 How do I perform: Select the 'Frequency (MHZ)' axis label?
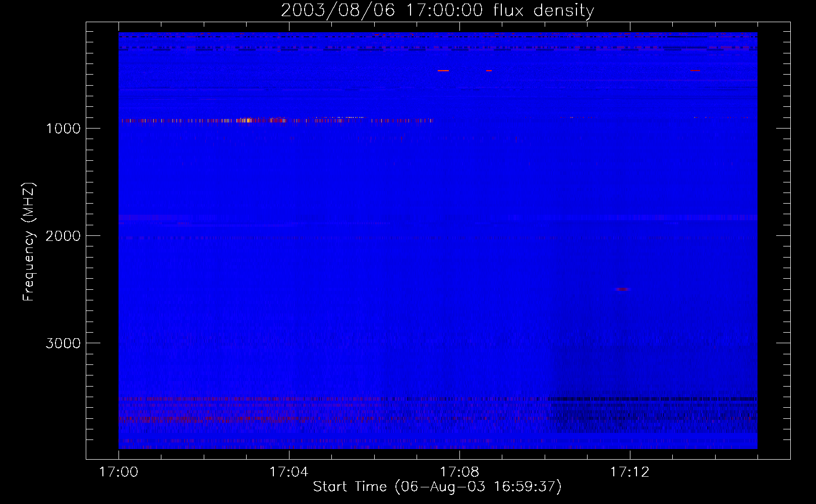pyautogui.click(x=29, y=242)
